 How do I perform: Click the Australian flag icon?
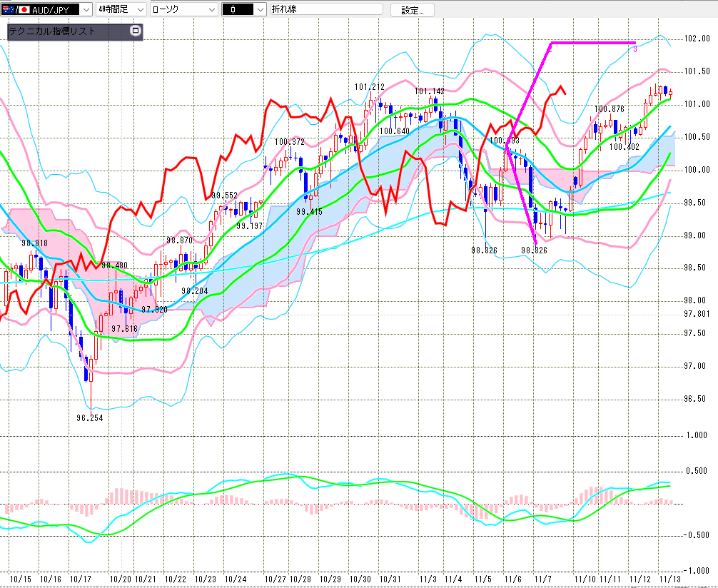9,10
